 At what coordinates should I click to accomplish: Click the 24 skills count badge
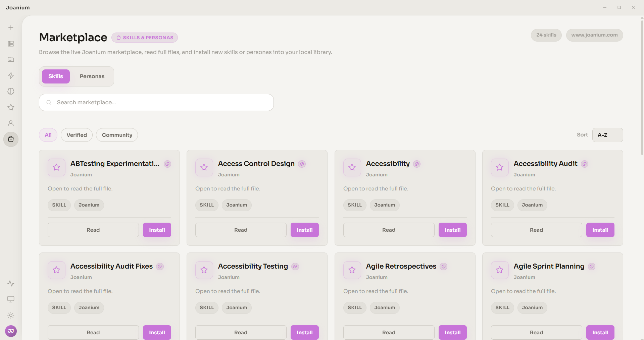[546, 35]
